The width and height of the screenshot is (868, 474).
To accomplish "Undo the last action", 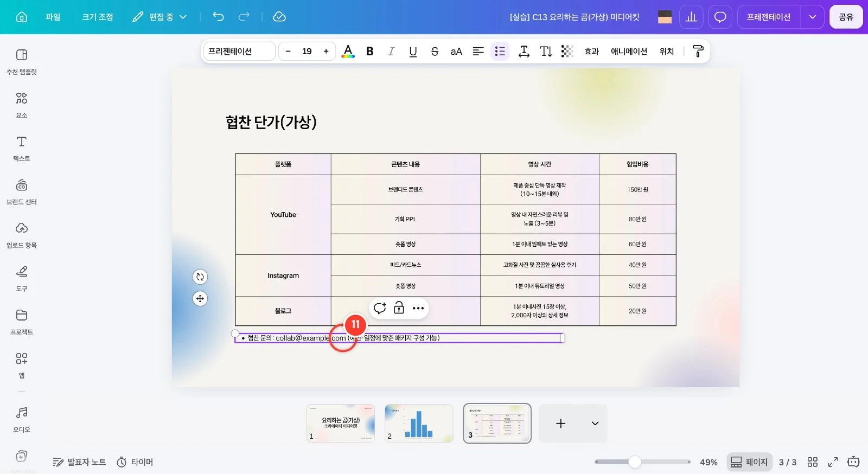I will (x=218, y=17).
